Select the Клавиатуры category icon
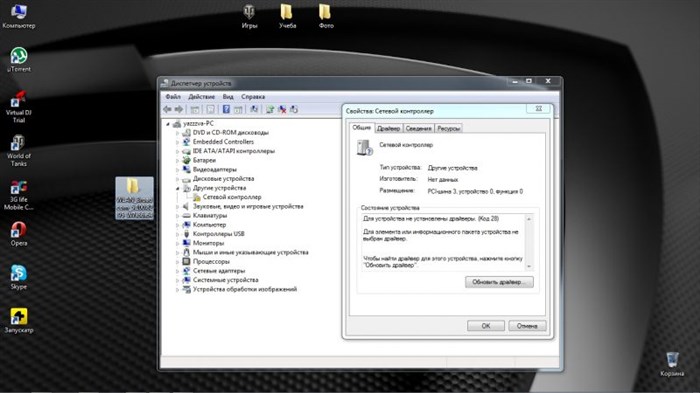The height and width of the screenshot is (393, 700). coord(187,215)
